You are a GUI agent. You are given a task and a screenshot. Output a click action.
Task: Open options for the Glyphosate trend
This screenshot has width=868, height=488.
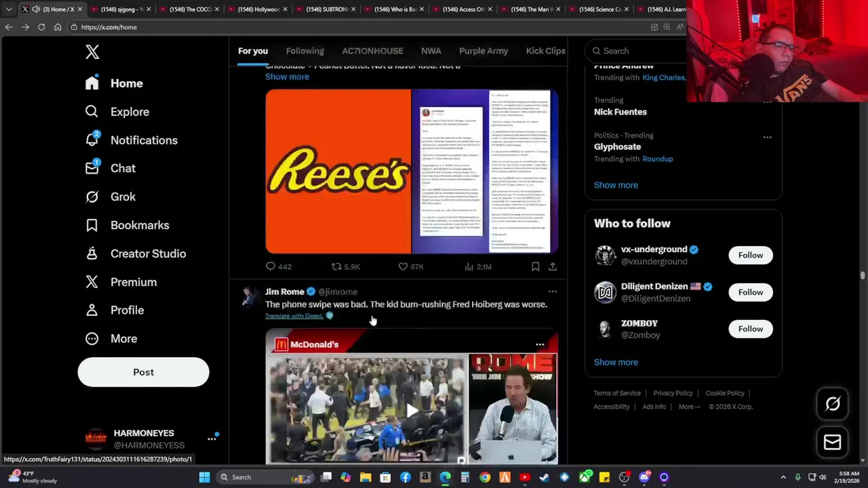click(767, 137)
